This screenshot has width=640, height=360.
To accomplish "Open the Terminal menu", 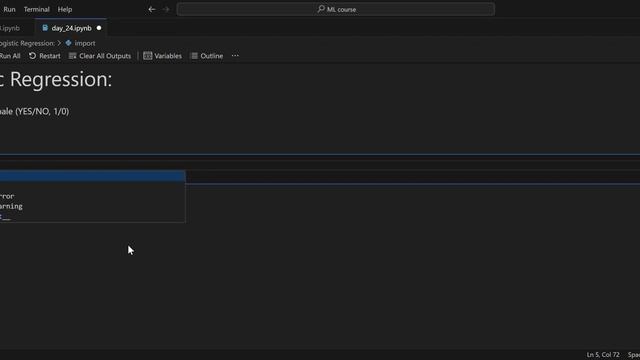I will tap(36, 9).
